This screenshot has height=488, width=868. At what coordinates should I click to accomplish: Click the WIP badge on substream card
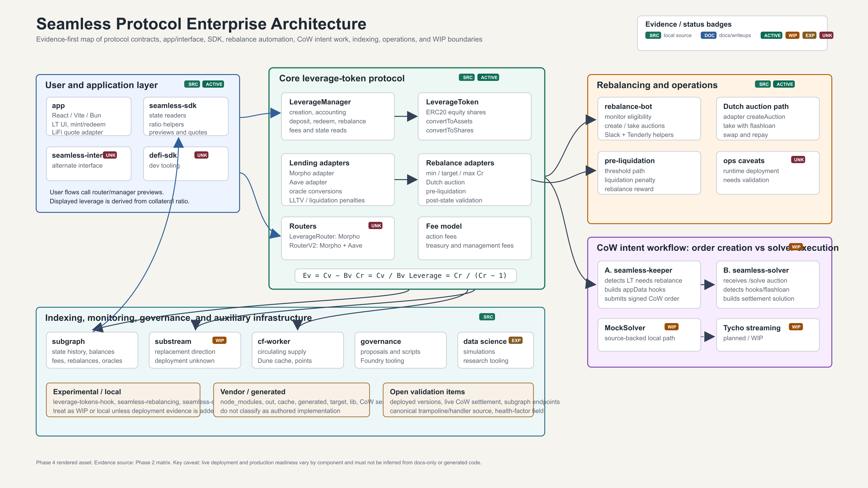tap(220, 340)
